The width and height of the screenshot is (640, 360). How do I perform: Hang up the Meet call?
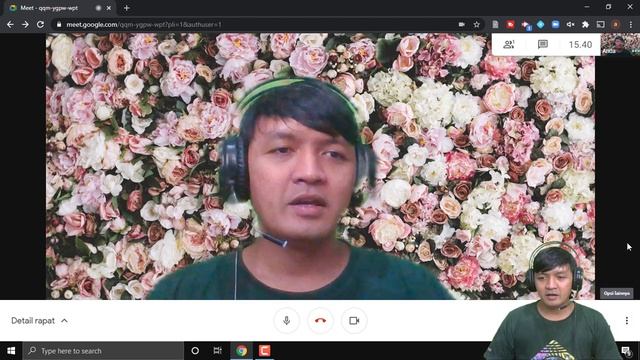320,320
